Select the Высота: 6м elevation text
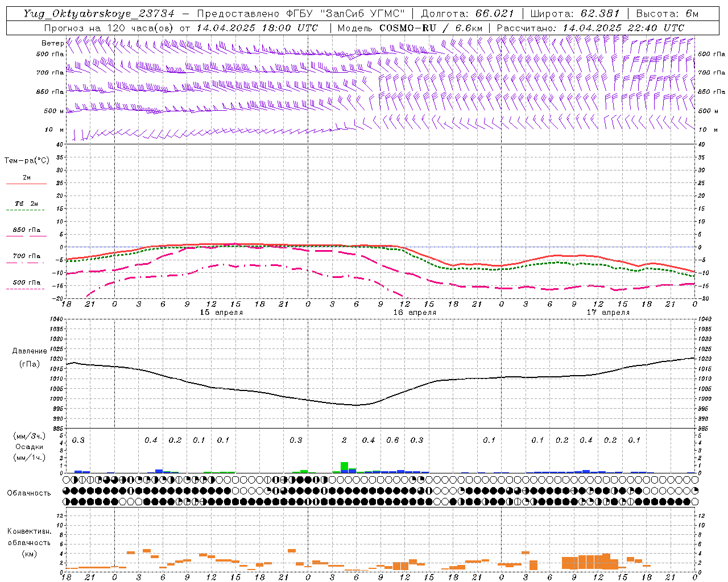 pos(667,14)
